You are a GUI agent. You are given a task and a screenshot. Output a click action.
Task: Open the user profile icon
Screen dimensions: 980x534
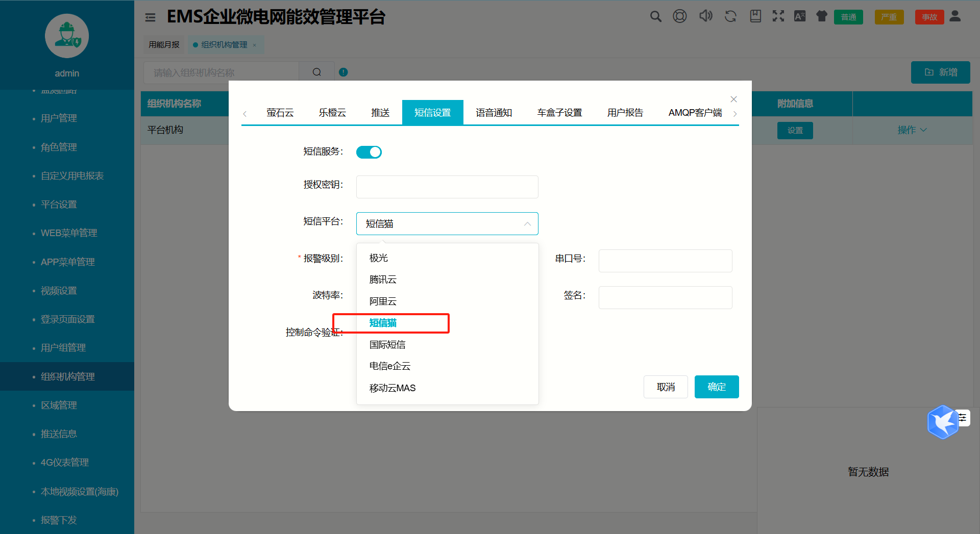point(955,16)
